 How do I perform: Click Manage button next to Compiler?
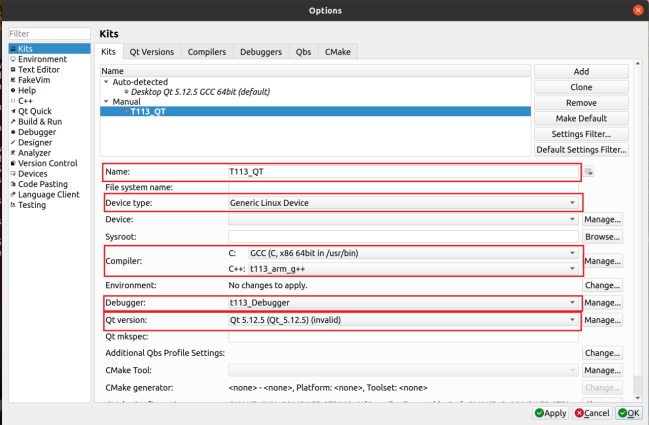tap(602, 261)
